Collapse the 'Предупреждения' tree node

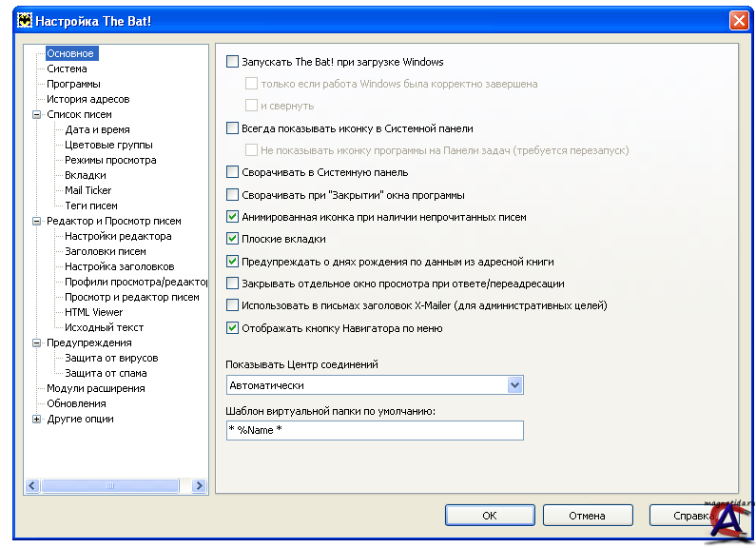pyautogui.click(x=37, y=342)
